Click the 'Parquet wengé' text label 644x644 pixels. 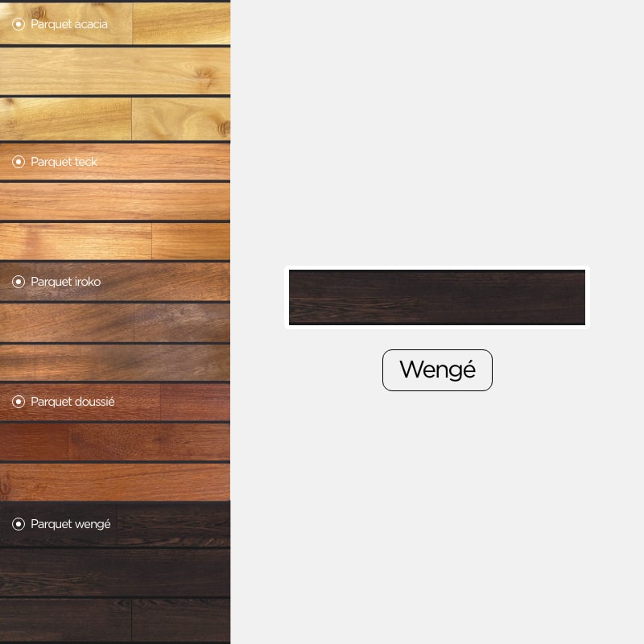pos(71,524)
